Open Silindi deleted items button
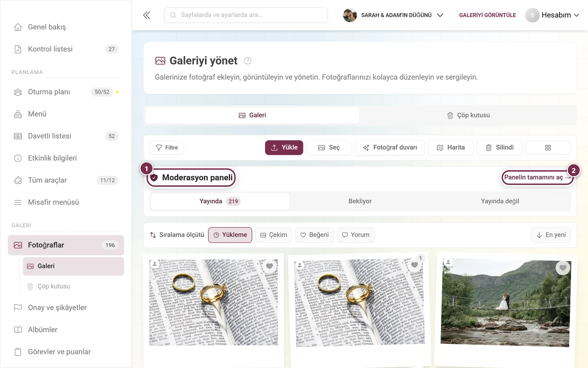 [x=499, y=148]
